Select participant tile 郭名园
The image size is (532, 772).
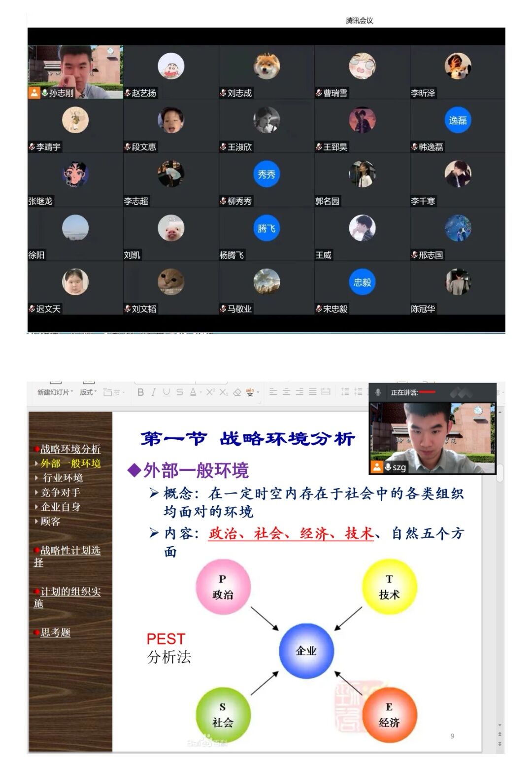click(362, 180)
